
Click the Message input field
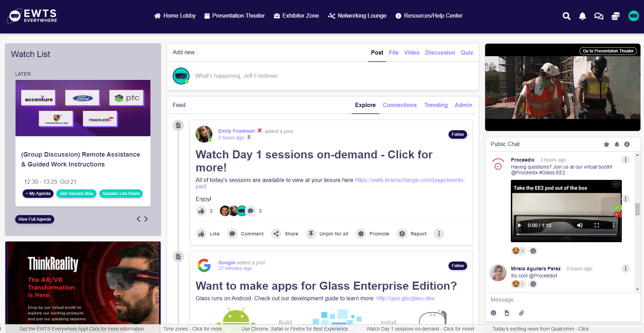click(x=563, y=300)
